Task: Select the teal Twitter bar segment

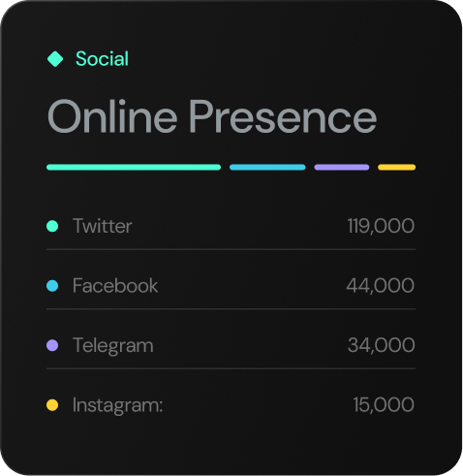Action: 134,167
